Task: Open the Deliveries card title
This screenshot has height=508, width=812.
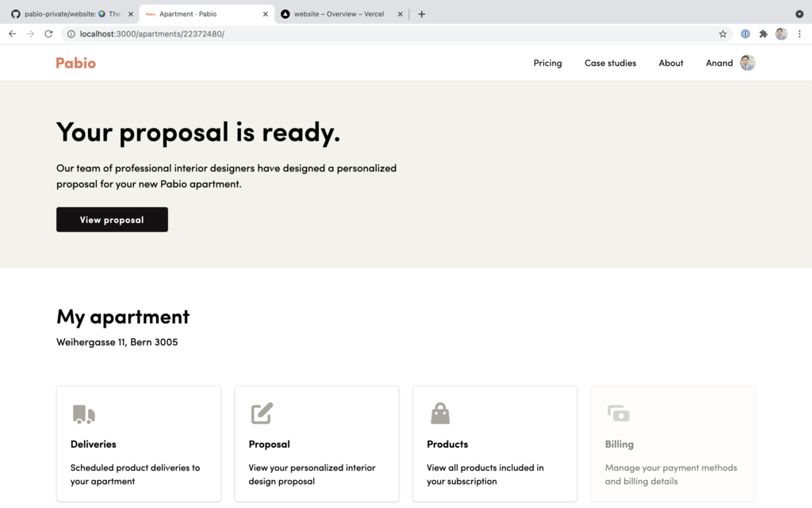Action: [94, 444]
